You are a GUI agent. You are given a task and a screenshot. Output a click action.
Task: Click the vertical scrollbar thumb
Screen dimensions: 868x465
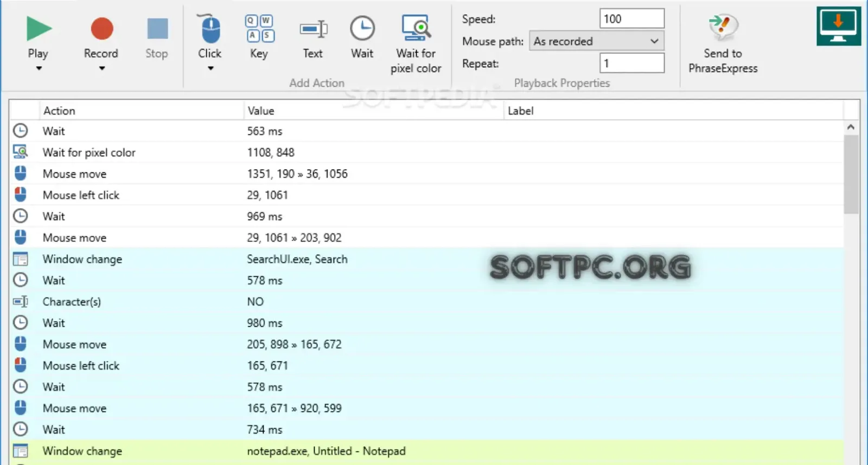click(x=851, y=175)
